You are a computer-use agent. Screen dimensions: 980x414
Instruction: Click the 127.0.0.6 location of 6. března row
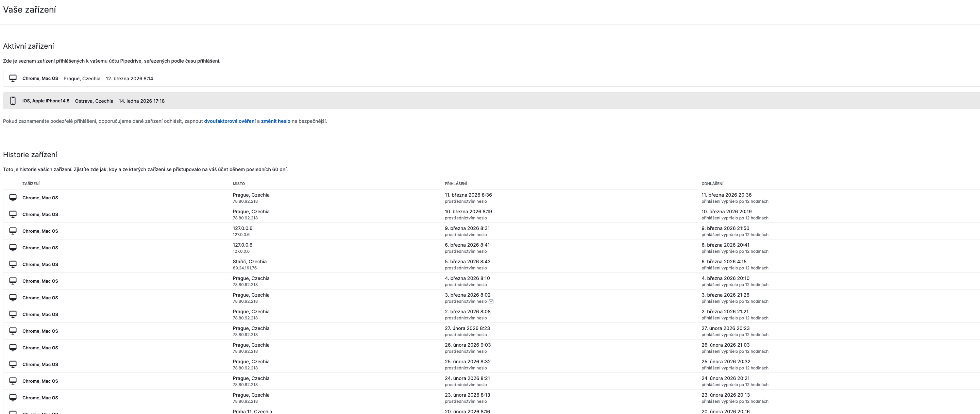pyautogui.click(x=242, y=245)
